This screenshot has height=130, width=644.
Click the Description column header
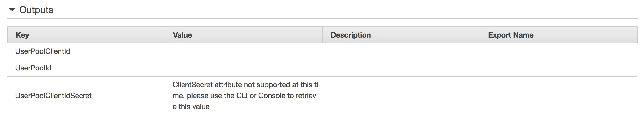click(x=401, y=35)
